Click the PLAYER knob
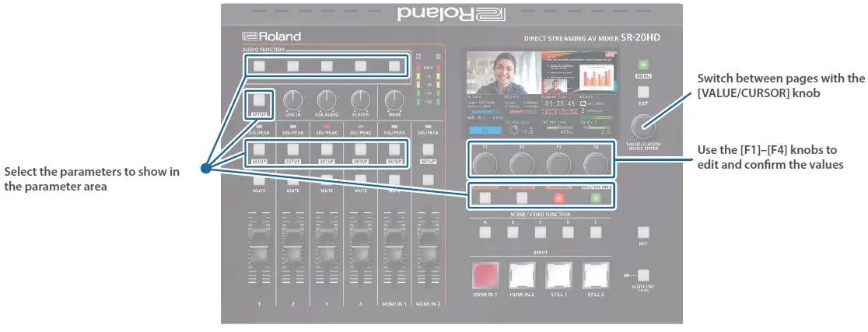Screen dimensions: 868x332 point(360,100)
